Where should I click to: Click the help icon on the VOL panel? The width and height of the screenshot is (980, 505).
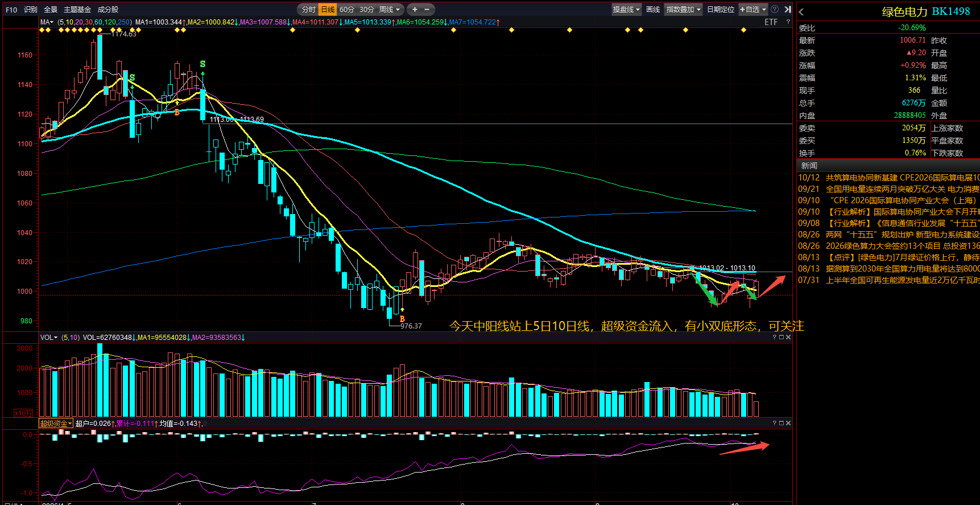[774, 338]
